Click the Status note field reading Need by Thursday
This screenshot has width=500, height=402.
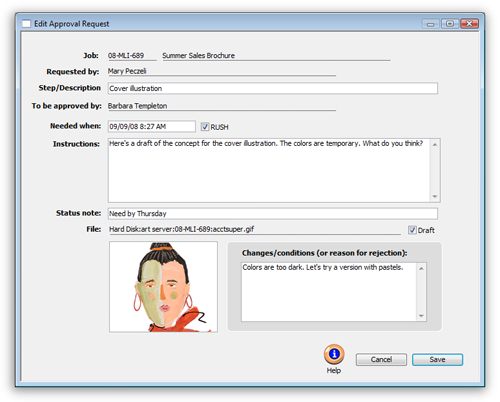click(x=273, y=213)
